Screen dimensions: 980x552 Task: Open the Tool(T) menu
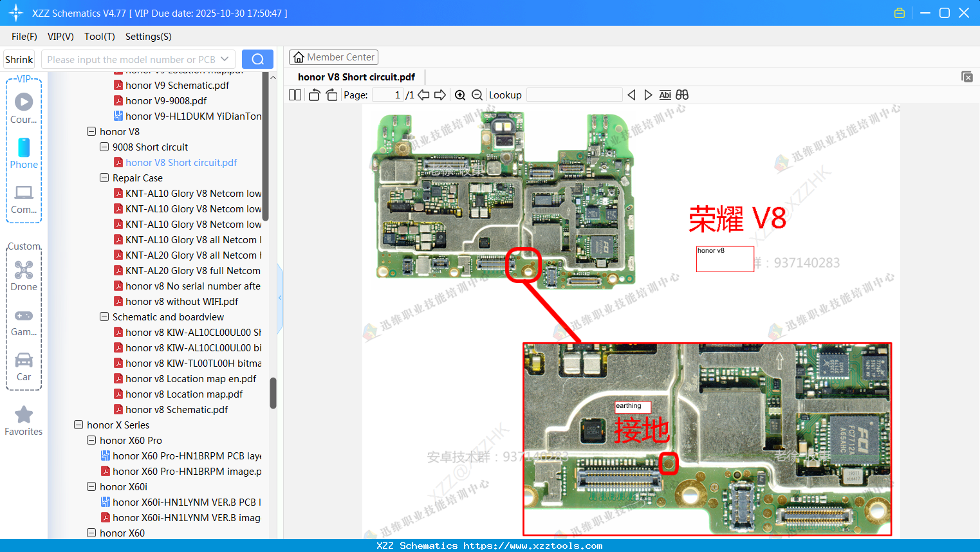click(100, 37)
